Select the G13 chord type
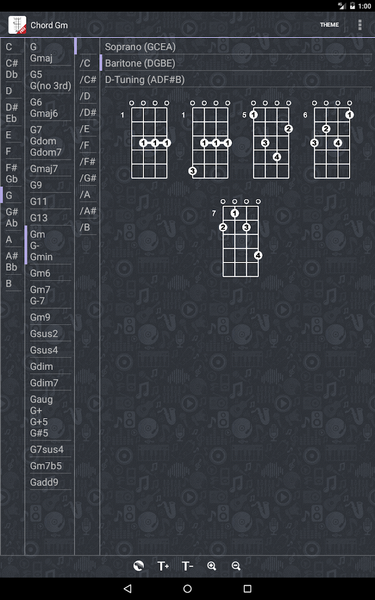 click(x=50, y=218)
